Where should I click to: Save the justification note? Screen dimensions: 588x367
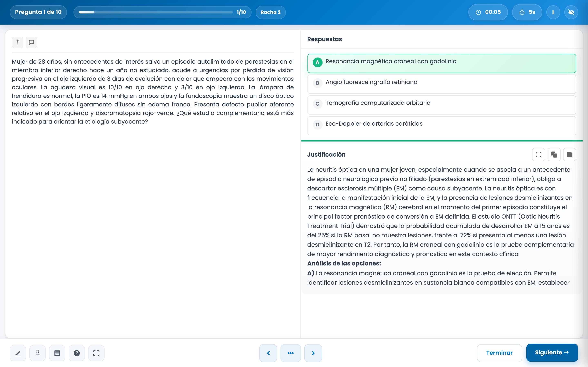click(x=570, y=155)
